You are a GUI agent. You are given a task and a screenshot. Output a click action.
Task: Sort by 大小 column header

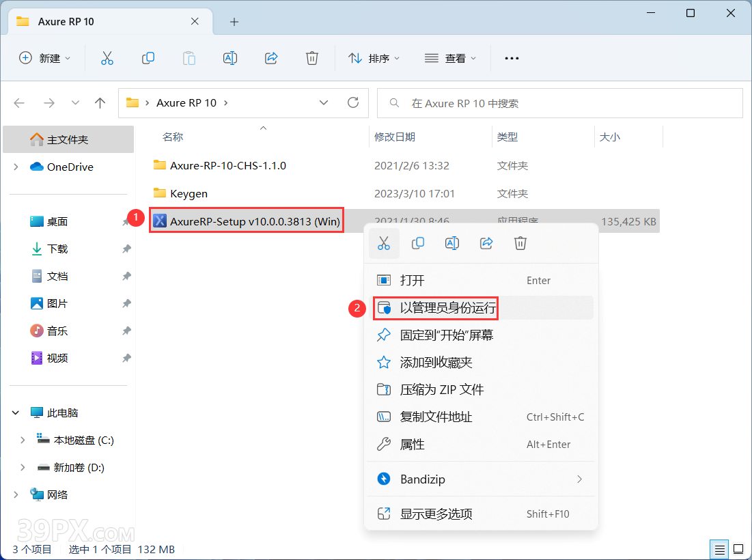610,137
